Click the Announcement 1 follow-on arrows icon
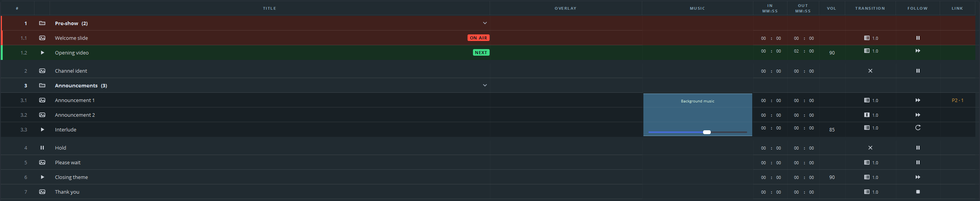Screen dimensions: 980x201 click(x=918, y=100)
